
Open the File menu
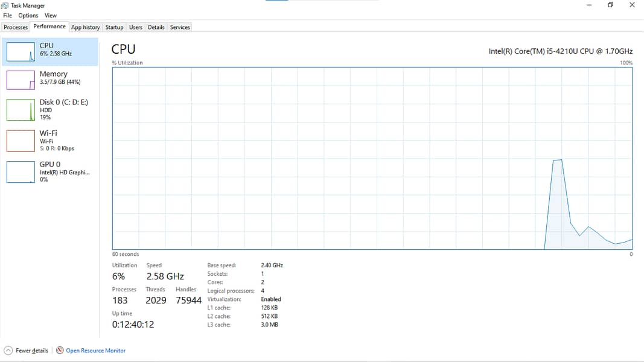coord(7,16)
